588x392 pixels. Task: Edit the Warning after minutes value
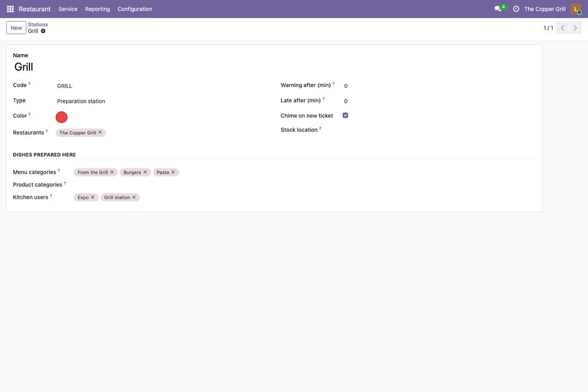[439, 86]
